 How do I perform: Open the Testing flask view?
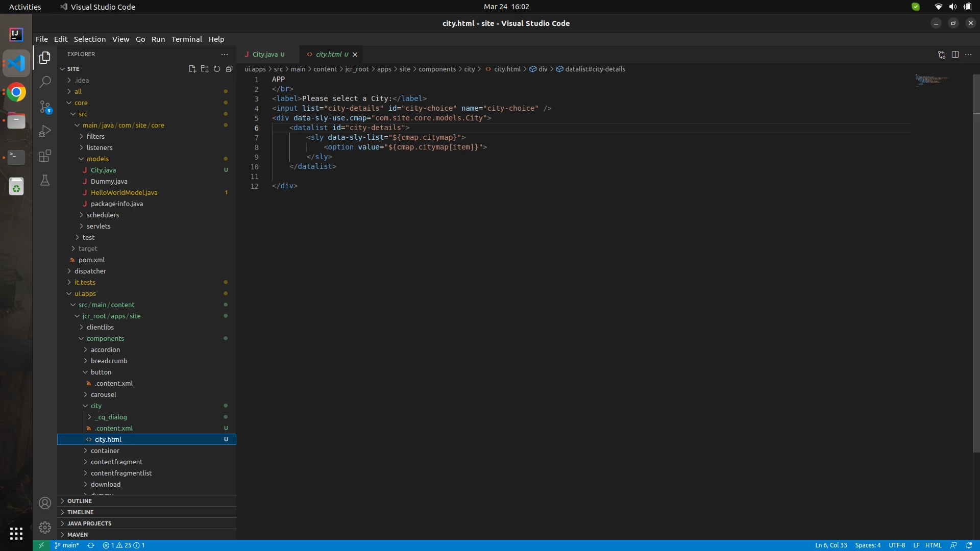pyautogui.click(x=45, y=180)
